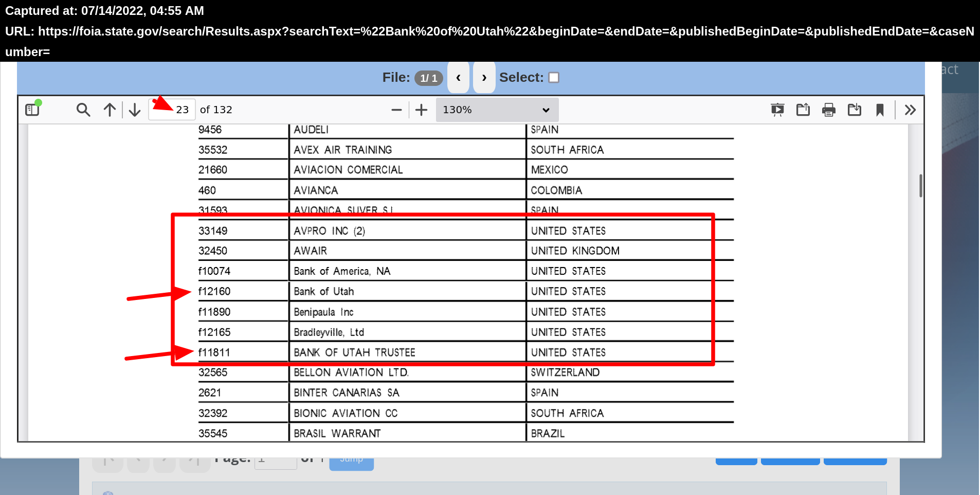Image resolution: width=980 pixels, height=495 pixels.
Task: Switch to presentation mode
Action: point(777,110)
